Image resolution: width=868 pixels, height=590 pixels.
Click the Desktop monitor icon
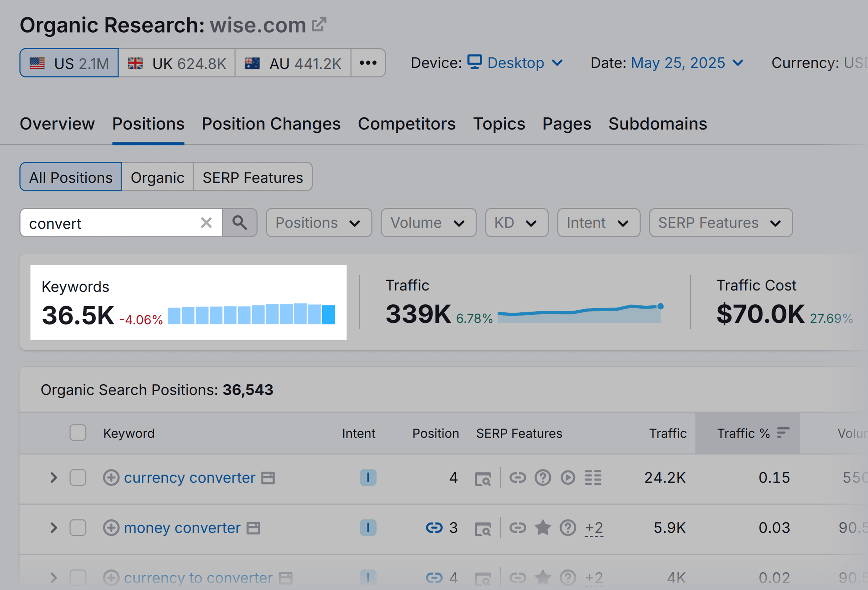474,62
